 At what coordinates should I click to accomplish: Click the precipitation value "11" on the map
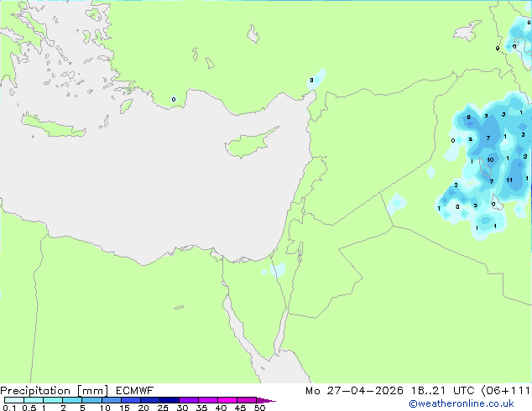509,180
